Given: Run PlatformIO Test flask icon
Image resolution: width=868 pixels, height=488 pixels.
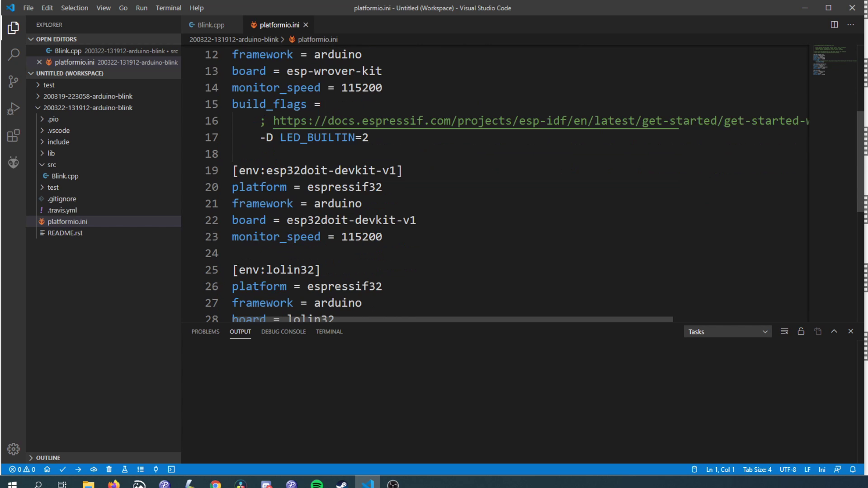Looking at the screenshot, I should point(125,469).
